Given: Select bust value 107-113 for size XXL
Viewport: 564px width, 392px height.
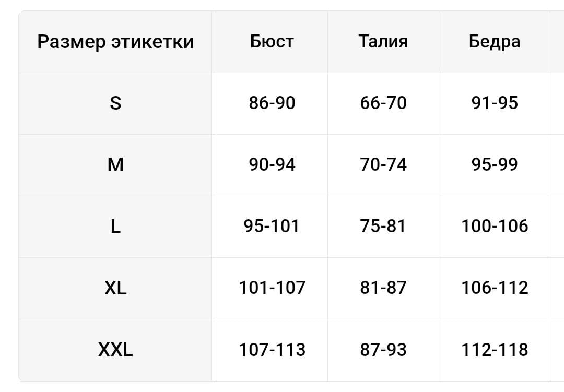Looking at the screenshot, I should (x=272, y=350).
